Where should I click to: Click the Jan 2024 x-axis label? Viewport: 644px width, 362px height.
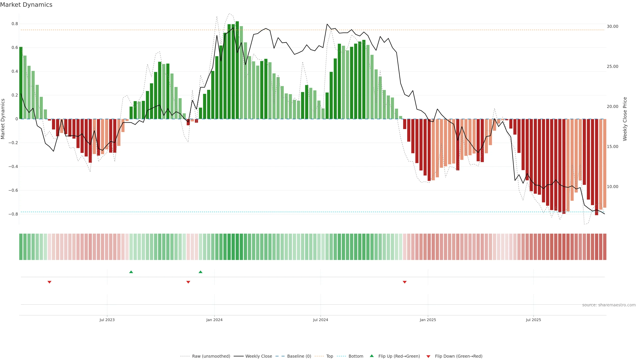(214, 320)
